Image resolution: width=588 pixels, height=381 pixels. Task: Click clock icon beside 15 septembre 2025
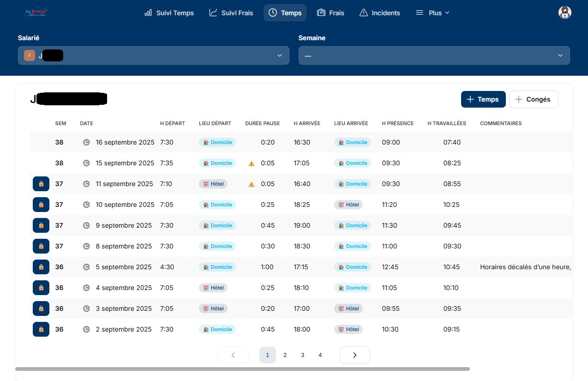[86, 163]
